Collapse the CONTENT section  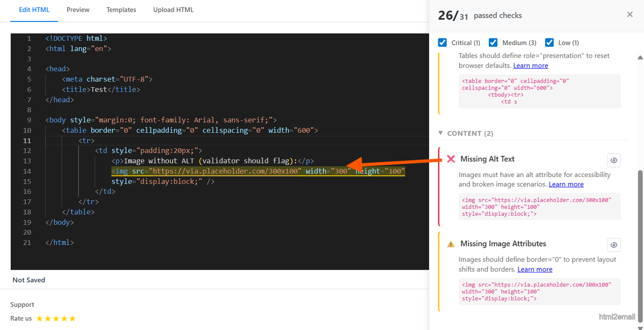(x=441, y=133)
